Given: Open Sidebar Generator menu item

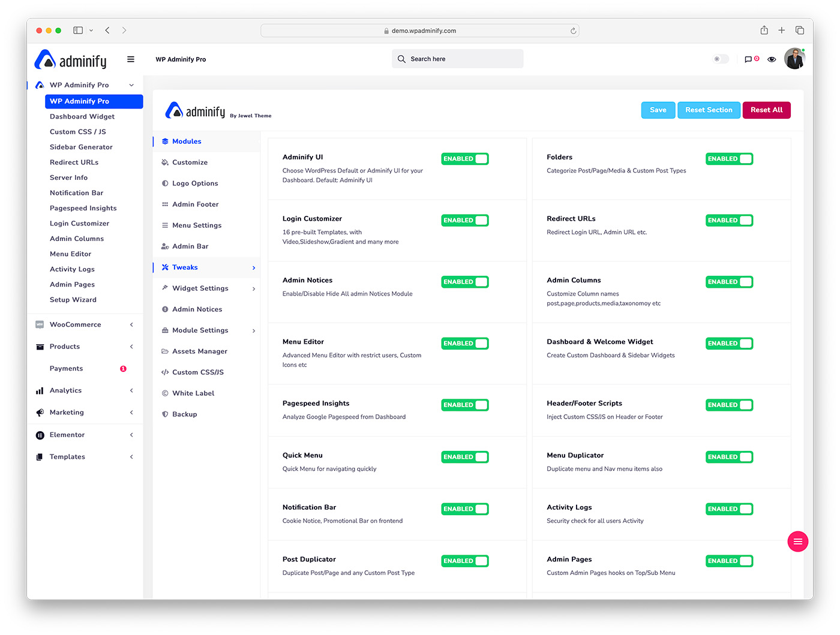Looking at the screenshot, I should [x=81, y=147].
